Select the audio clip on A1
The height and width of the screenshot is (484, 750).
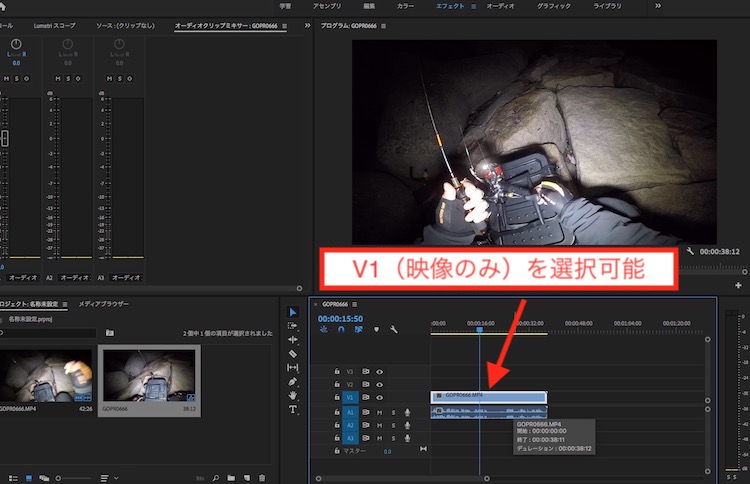coord(489,412)
